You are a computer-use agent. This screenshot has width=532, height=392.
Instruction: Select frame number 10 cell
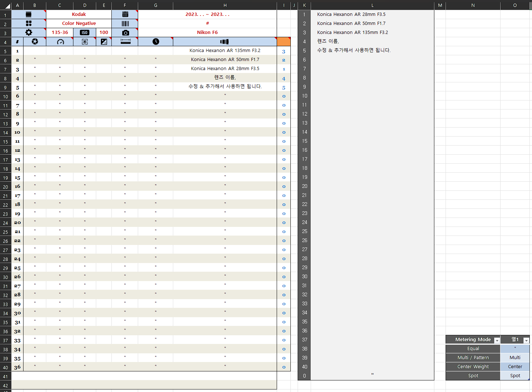[x=17, y=132]
